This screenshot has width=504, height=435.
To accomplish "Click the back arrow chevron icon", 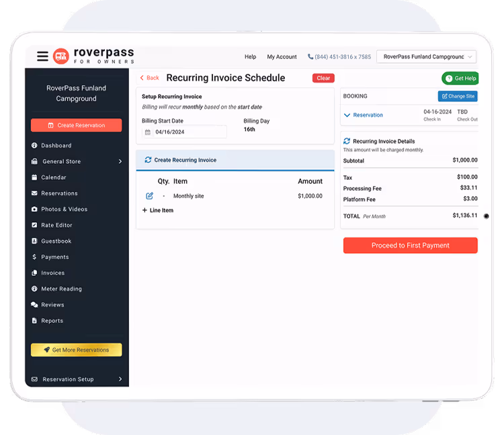I will point(142,78).
